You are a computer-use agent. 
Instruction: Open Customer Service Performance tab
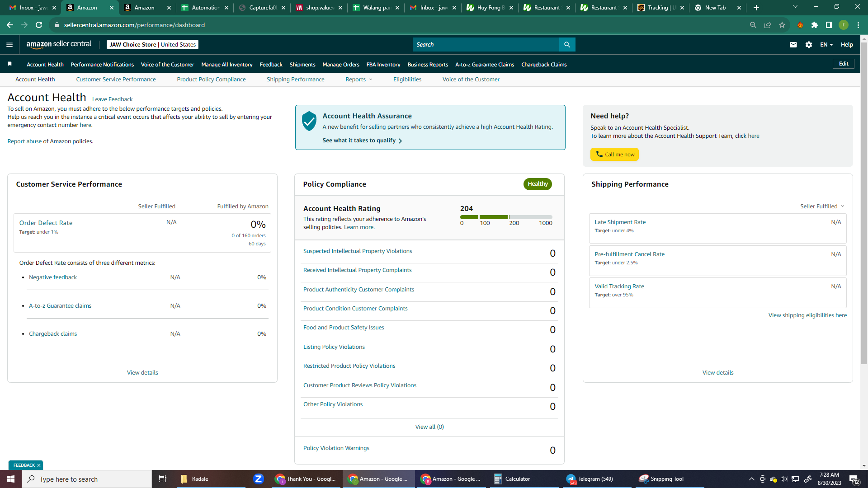116,79
